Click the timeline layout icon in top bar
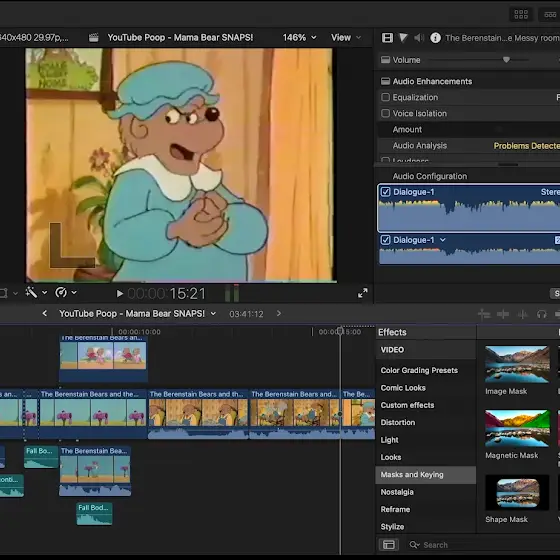560x560 pixels. click(551, 14)
